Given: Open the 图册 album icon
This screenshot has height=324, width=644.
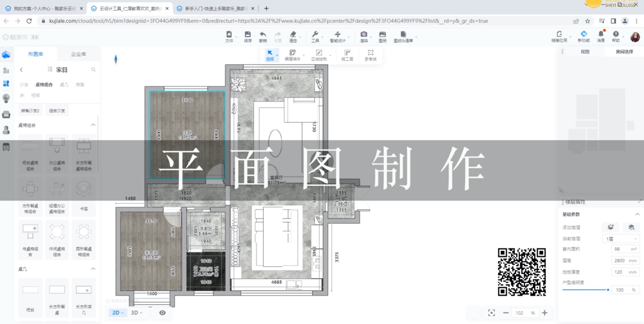Looking at the screenshot, I should 382,35.
